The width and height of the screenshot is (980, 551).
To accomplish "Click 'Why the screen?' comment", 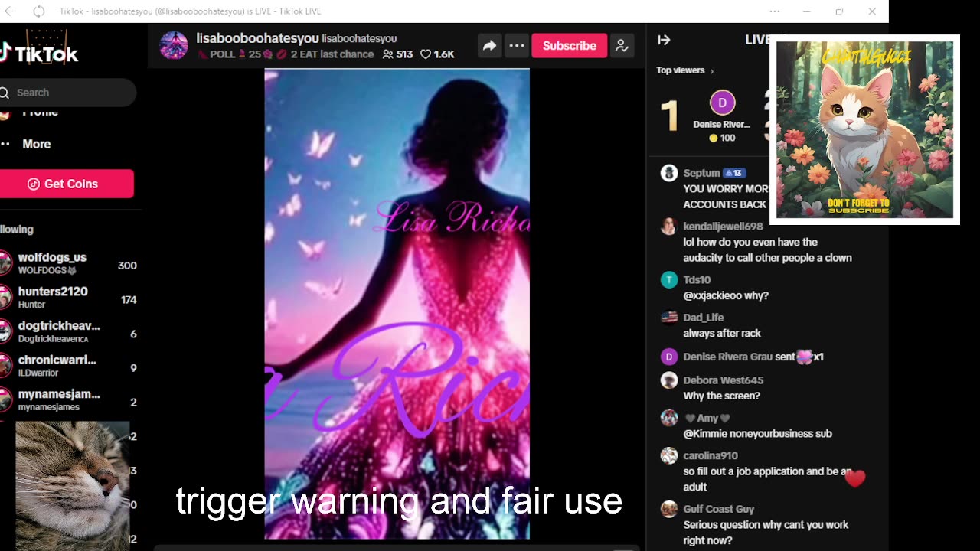I will (x=721, y=396).
